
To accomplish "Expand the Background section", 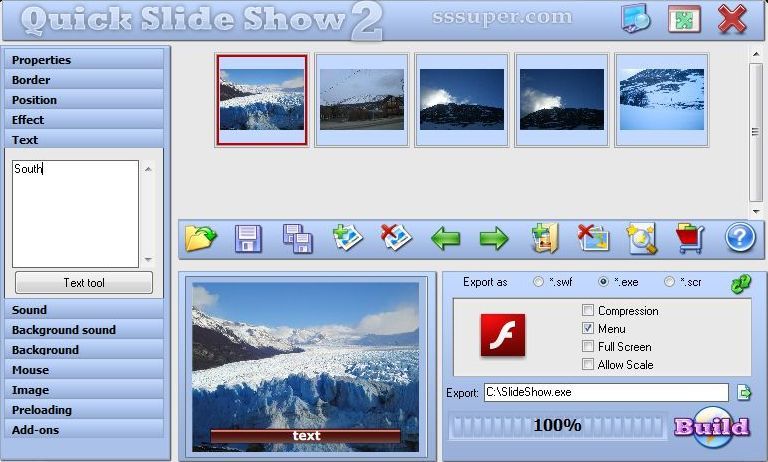I will click(x=84, y=350).
